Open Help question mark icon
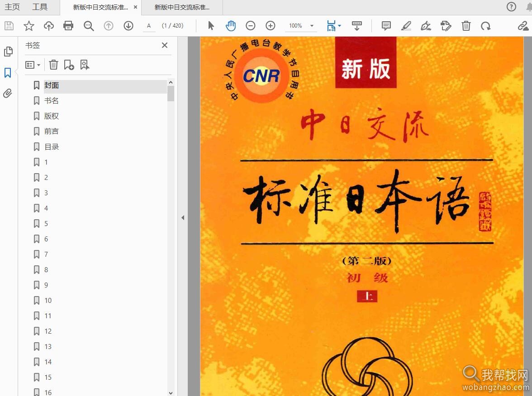This screenshot has height=396, width=532. point(511,7)
